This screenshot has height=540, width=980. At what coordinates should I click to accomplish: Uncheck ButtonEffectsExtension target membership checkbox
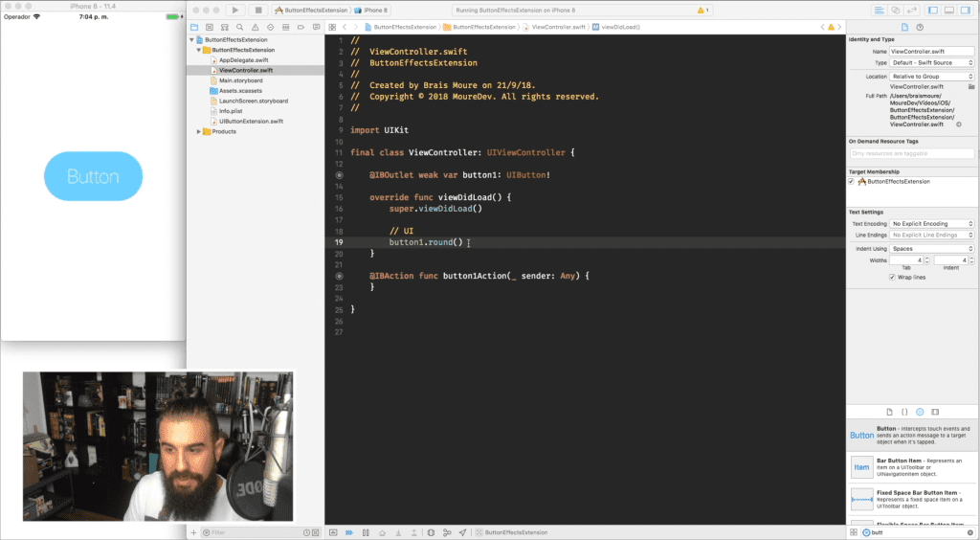(x=851, y=182)
